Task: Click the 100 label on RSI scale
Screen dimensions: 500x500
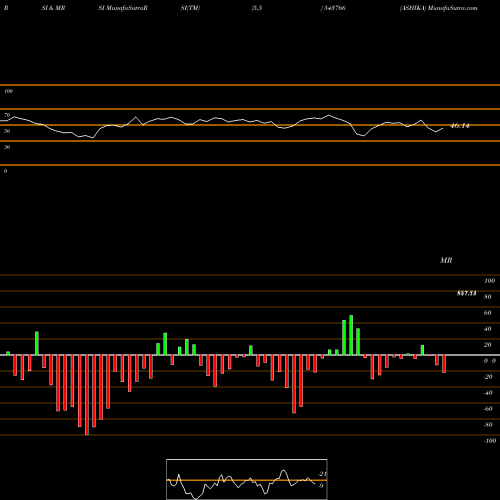Action: (8, 91)
